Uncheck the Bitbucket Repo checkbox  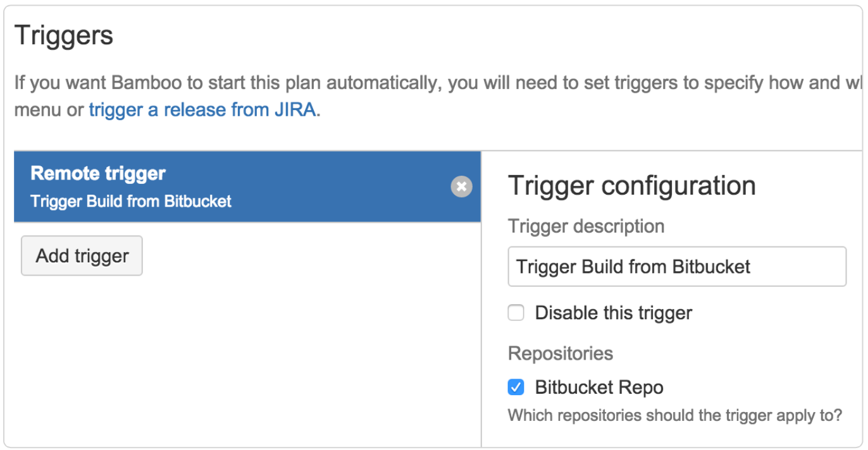(516, 387)
